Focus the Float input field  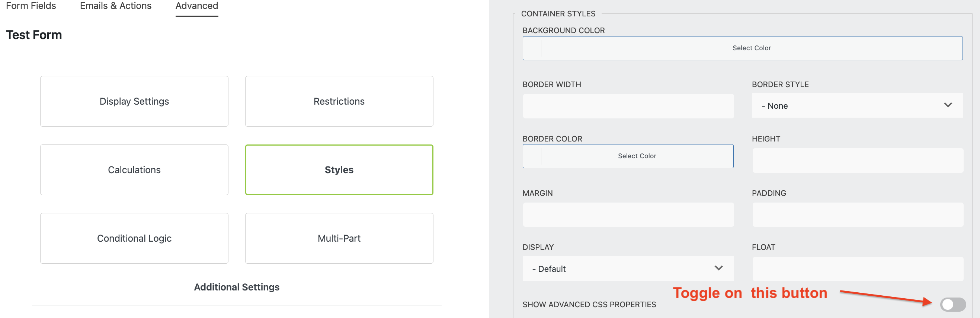pos(858,269)
